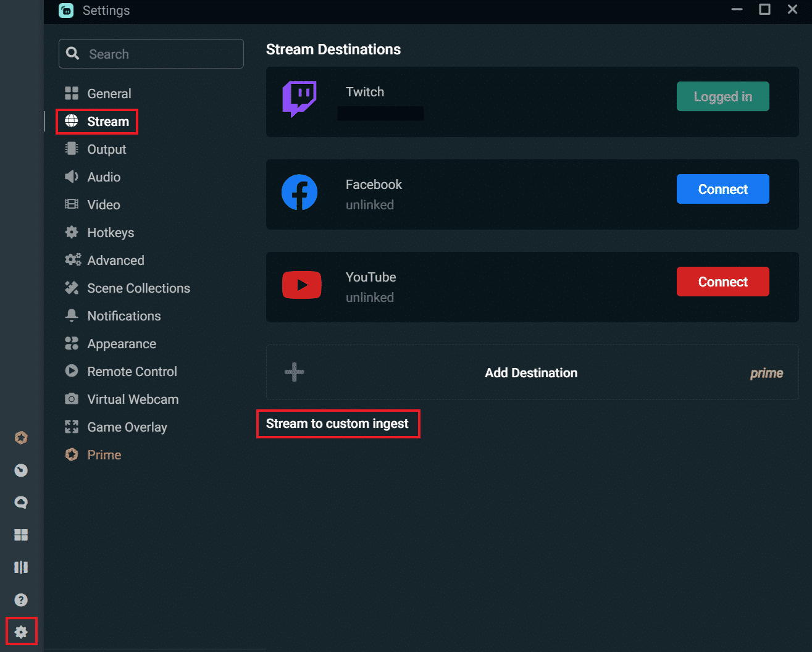Open Advanced settings
Viewport: 812px width, 652px height.
coord(115,260)
